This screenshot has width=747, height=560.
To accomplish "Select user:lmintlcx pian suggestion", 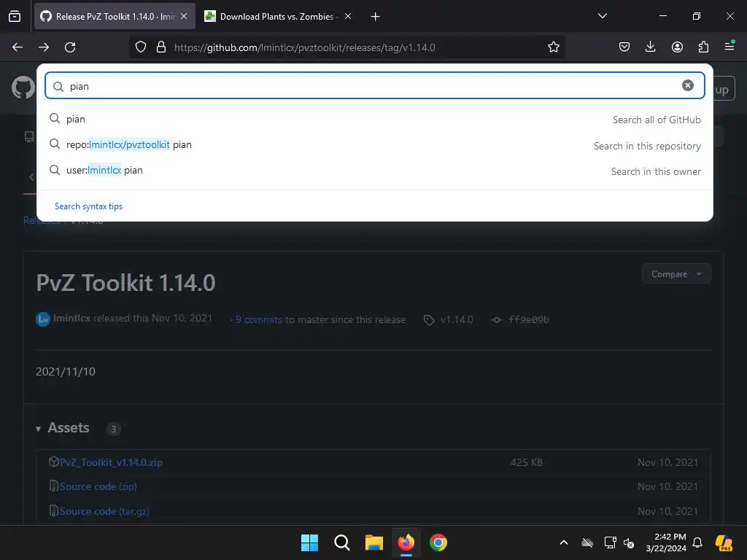I will (x=375, y=171).
